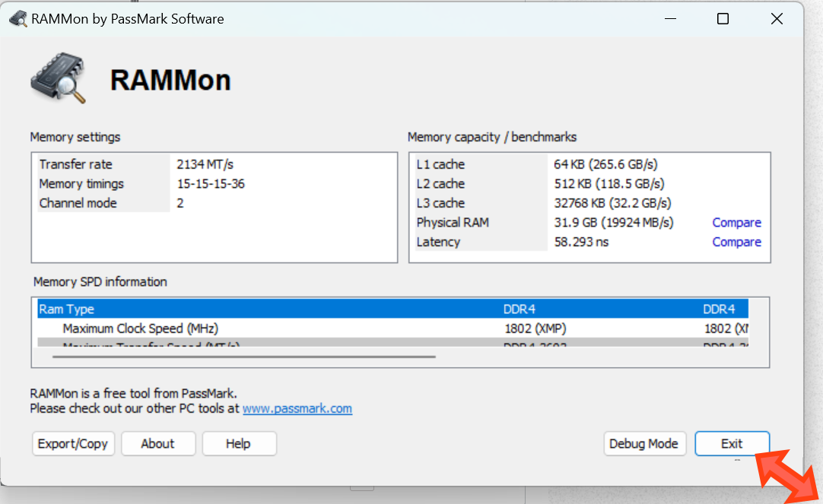
Task: Click the 15-15-15-36 timings value
Action: point(211,183)
